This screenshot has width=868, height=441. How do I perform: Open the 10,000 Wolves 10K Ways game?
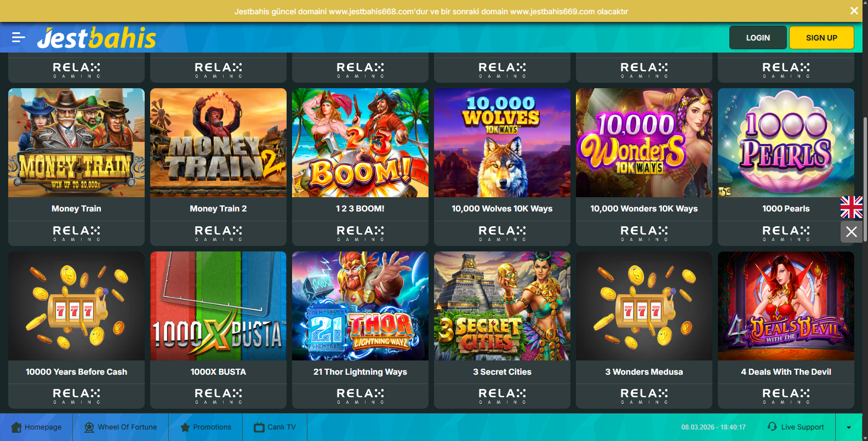(502, 143)
